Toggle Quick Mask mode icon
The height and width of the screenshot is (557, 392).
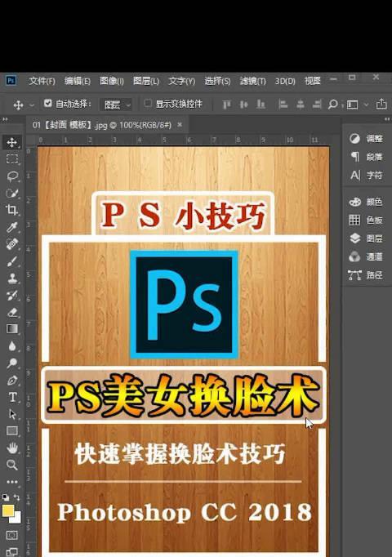(12, 535)
